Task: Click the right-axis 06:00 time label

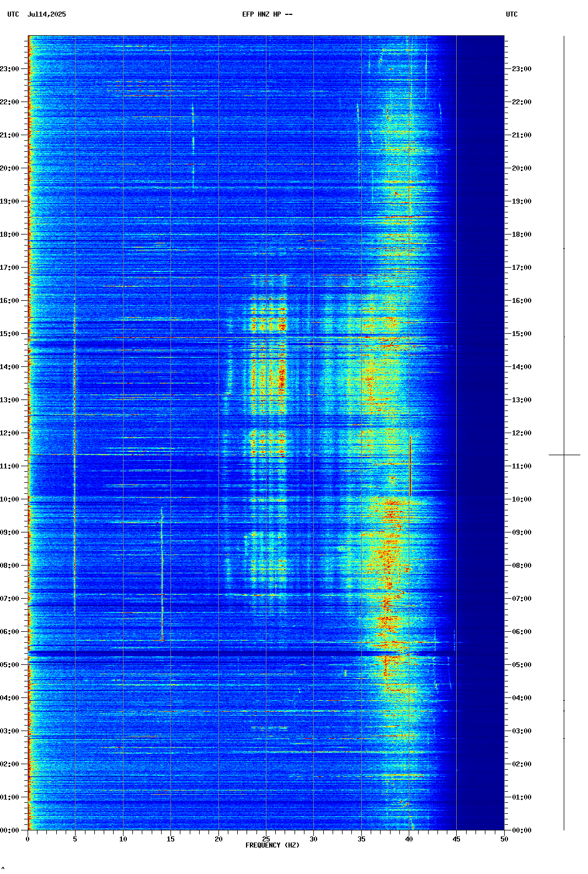Action: (x=522, y=632)
